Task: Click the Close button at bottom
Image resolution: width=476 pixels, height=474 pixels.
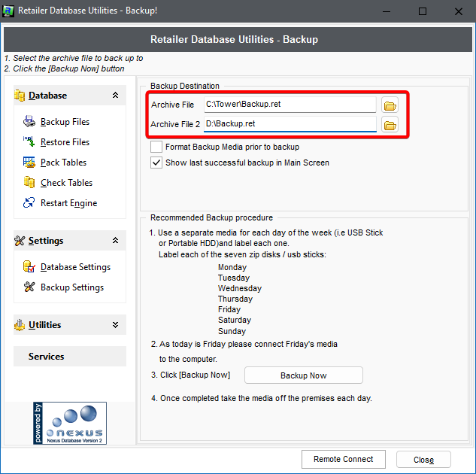Action: 423,460
